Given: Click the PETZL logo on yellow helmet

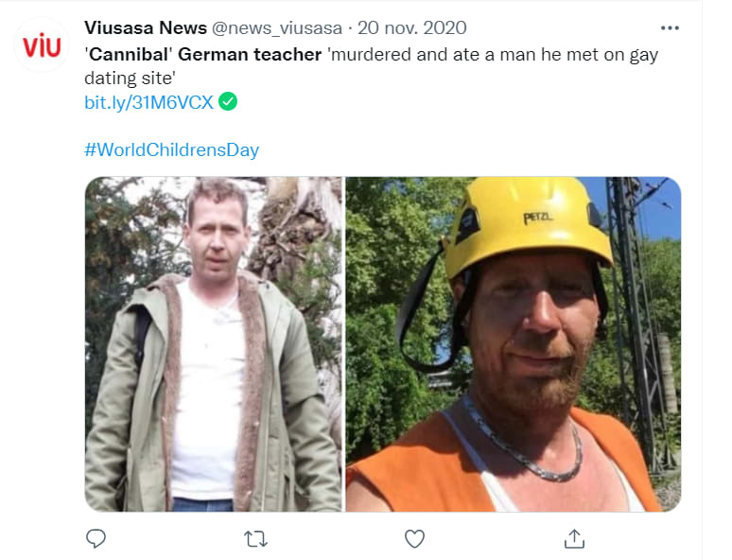Looking at the screenshot, I should (538, 218).
